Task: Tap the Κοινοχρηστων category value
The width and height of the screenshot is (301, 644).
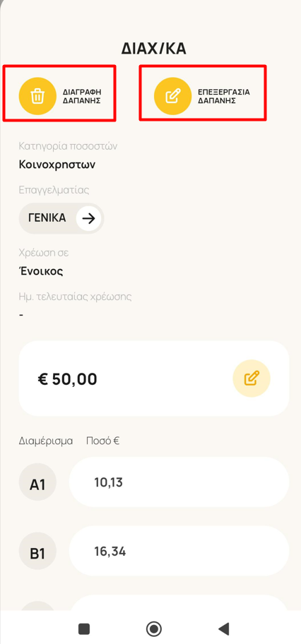Action: click(x=57, y=165)
